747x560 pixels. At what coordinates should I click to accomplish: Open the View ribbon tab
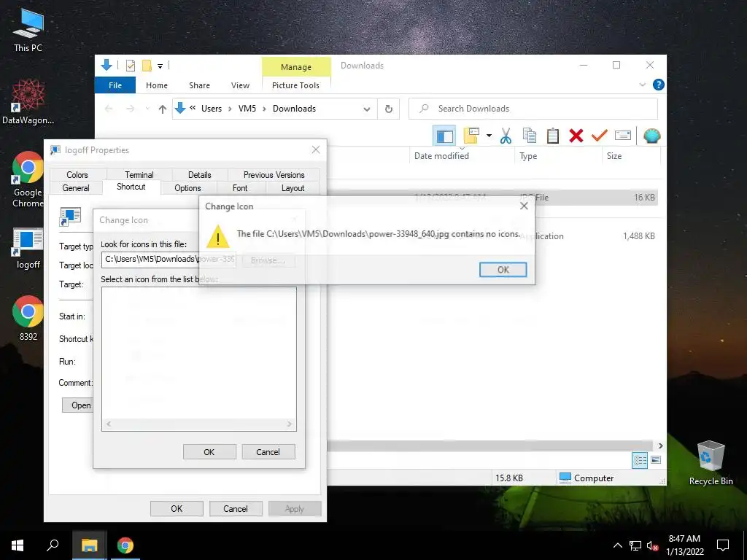240,85
